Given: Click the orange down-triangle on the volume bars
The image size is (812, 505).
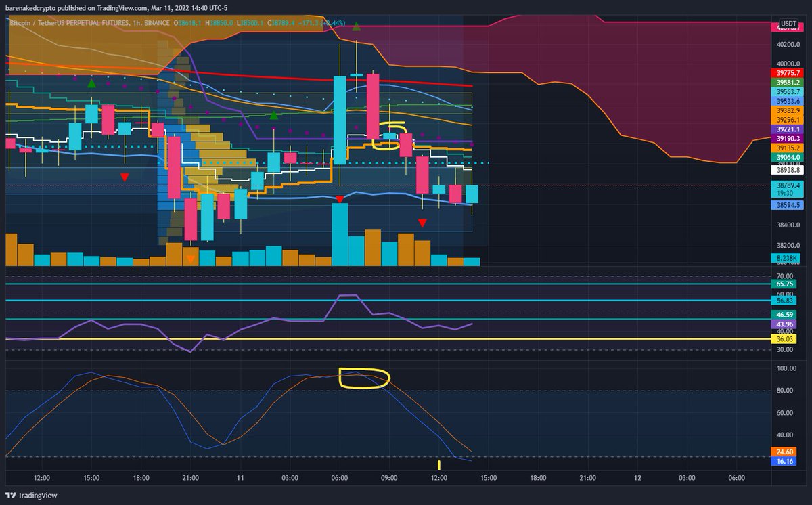Looking at the screenshot, I should click(x=191, y=259).
